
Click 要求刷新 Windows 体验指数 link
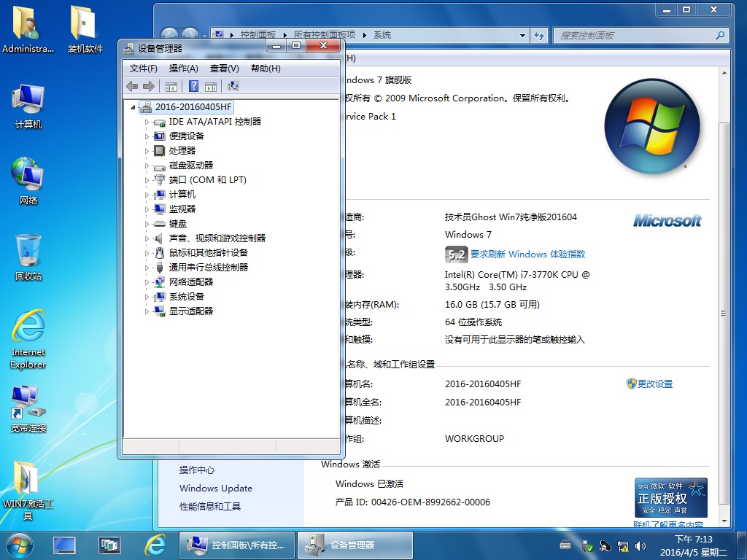click(527, 254)
